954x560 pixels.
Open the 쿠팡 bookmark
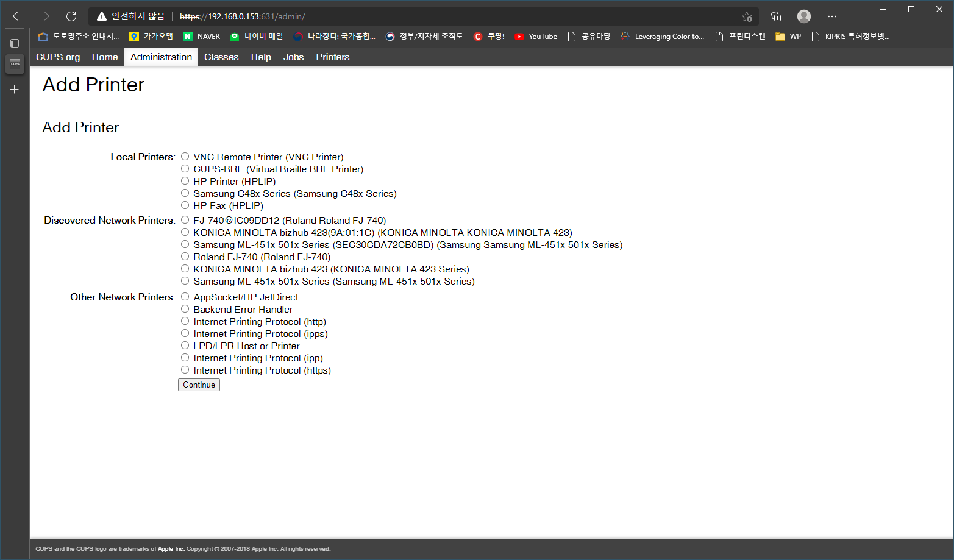489,37
